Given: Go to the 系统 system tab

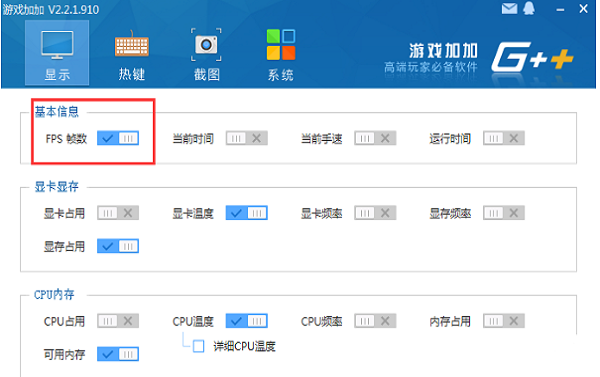Looking at the screenshot, I should [x=280, y=54].
